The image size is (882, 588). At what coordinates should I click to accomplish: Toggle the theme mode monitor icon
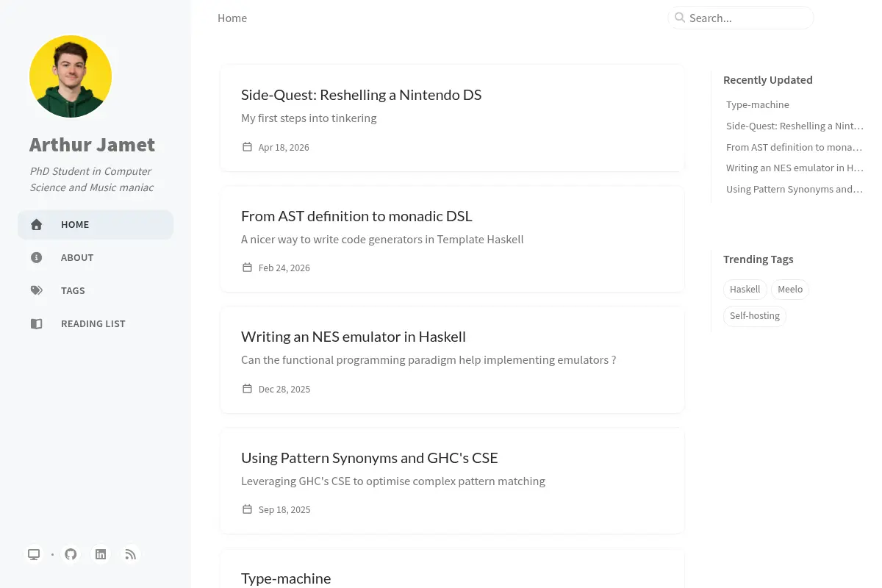34,554
